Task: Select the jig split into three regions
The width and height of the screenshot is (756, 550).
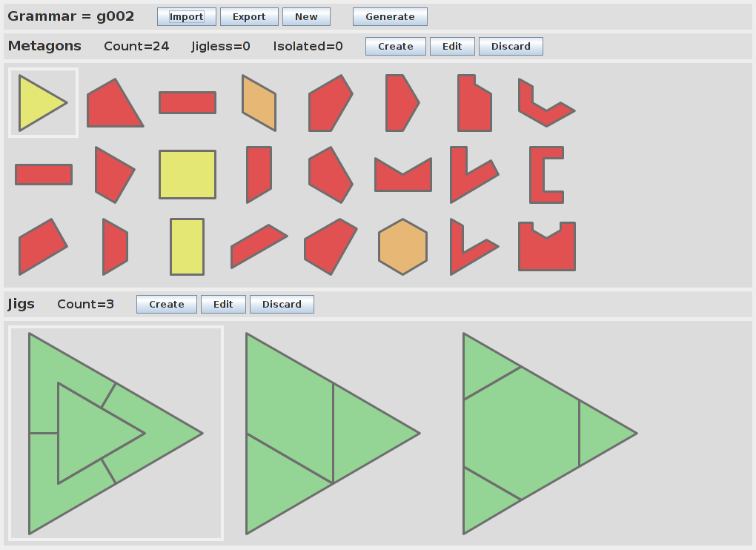Action: click(333, 434)
